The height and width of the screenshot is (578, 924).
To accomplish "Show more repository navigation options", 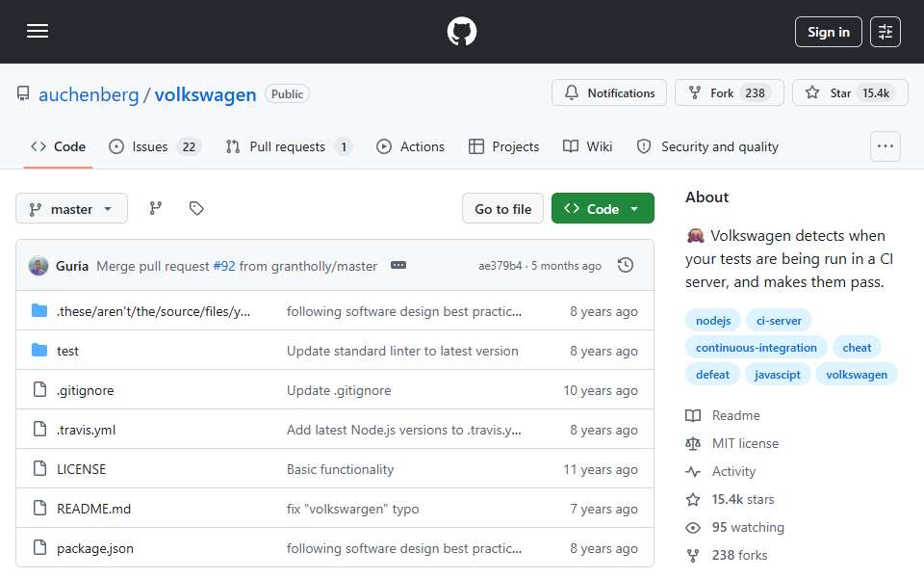I will [x=885, y=146].
